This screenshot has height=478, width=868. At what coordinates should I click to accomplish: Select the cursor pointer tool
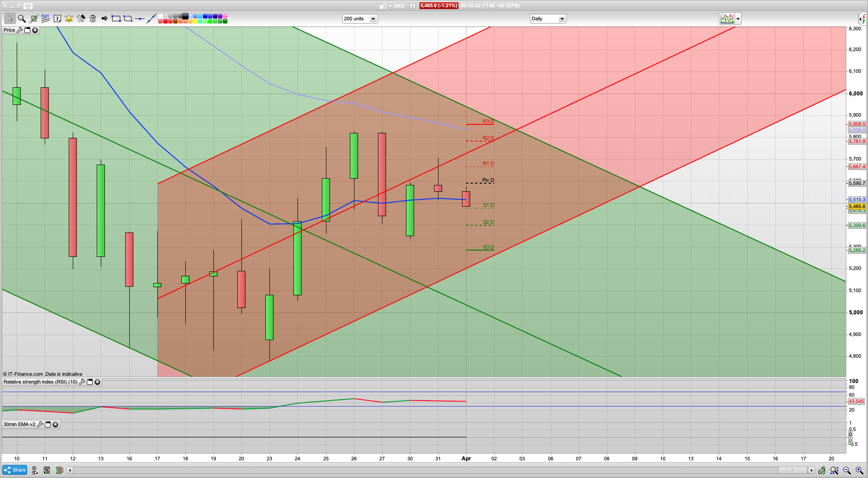(x=10, y=19)
